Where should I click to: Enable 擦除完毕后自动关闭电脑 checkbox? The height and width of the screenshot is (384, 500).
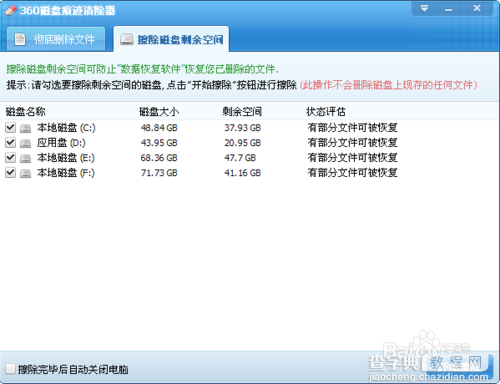click(10, 369)
